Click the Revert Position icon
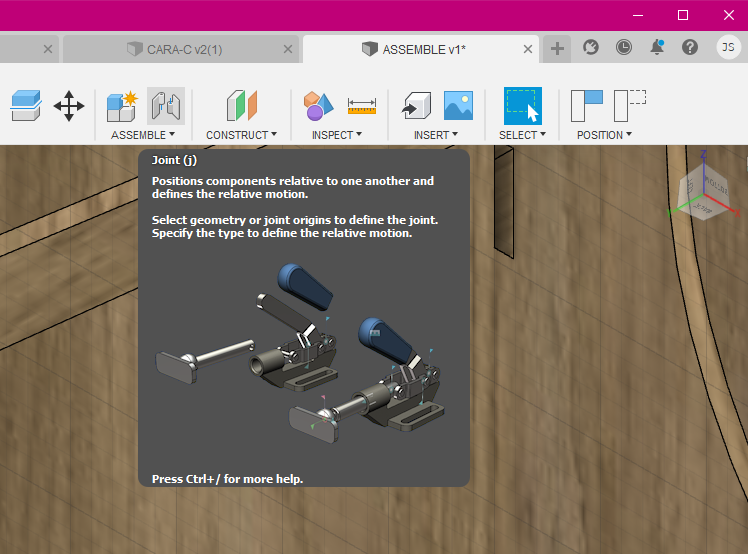The width and height of the screenshot is (748, 554). [630, 105]
